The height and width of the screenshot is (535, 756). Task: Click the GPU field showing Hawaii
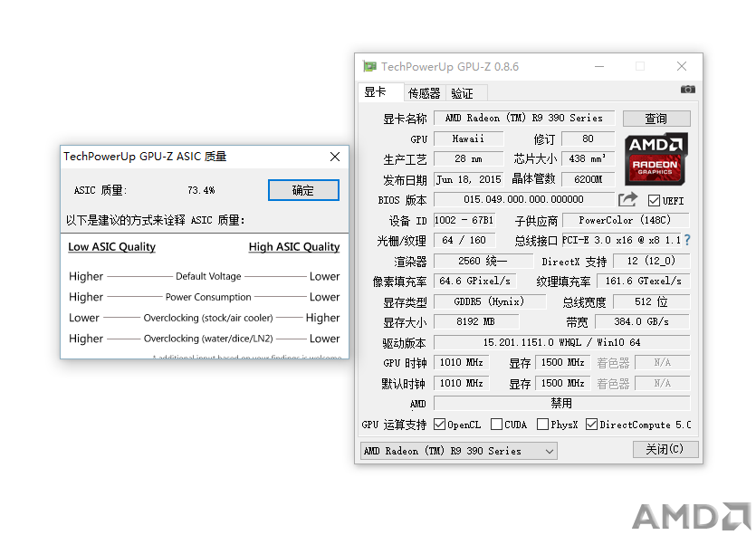(468, 139)
